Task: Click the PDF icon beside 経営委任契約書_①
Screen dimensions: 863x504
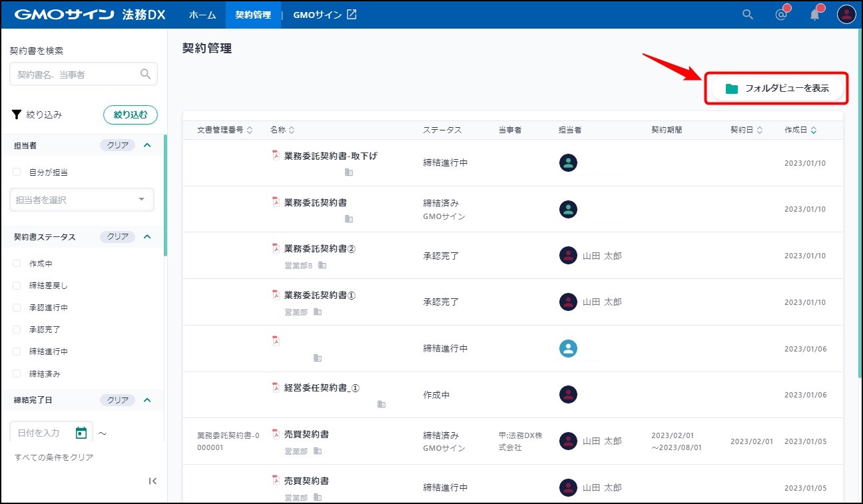Action: click(276, 387)
